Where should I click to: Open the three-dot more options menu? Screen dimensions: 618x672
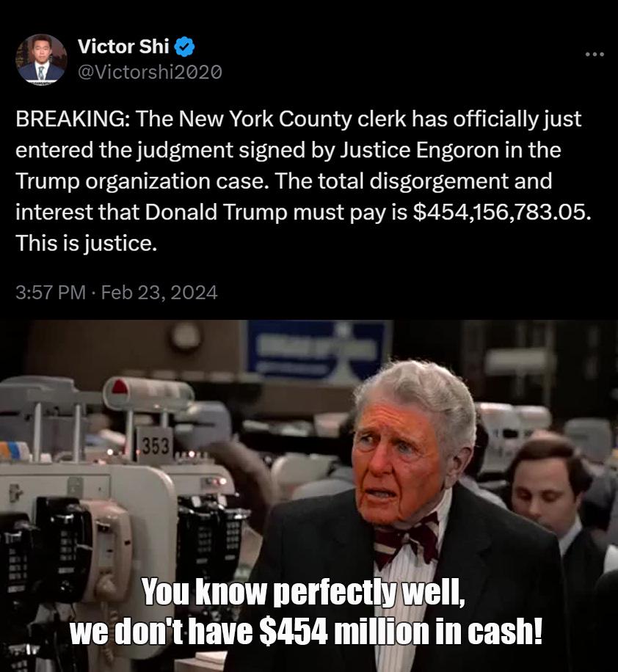click(595, 54)
